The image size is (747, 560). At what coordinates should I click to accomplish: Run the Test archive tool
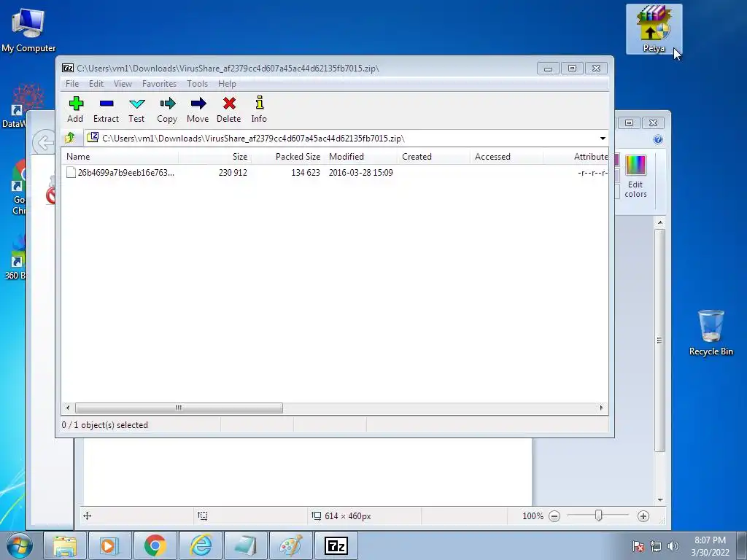(136, 109)
